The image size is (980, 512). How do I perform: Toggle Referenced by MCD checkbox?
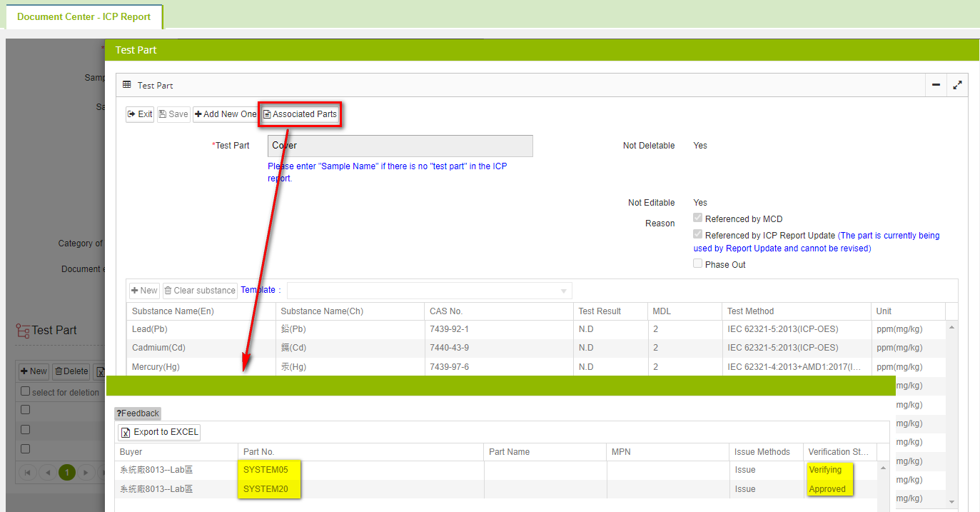(x=699, y=219)
